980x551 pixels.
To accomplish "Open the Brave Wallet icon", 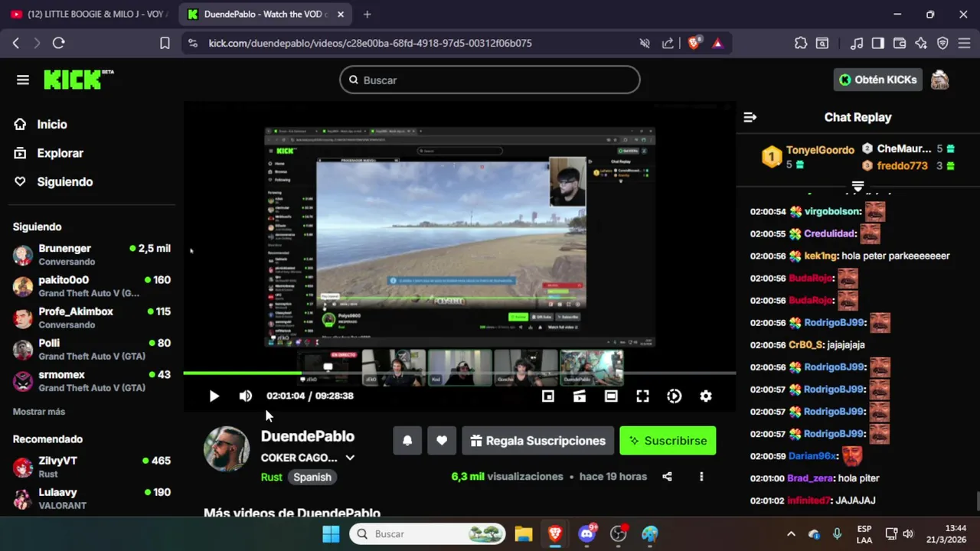I will (900, 44).
